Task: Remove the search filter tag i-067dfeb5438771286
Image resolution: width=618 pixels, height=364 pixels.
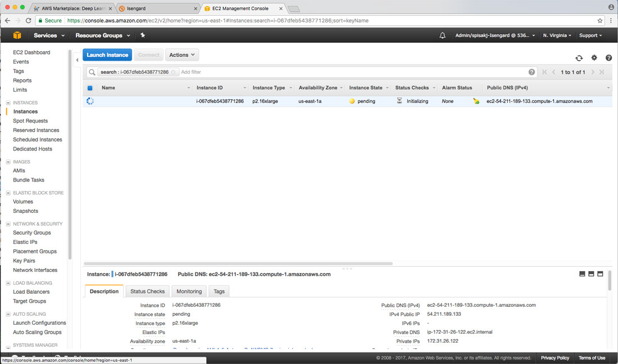Action: (173, 72)
